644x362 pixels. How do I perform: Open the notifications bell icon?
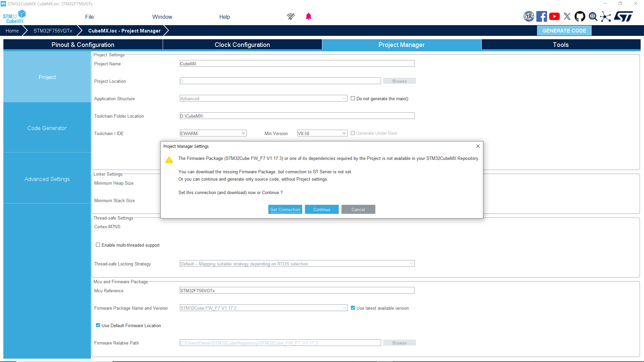coord(309,16)
